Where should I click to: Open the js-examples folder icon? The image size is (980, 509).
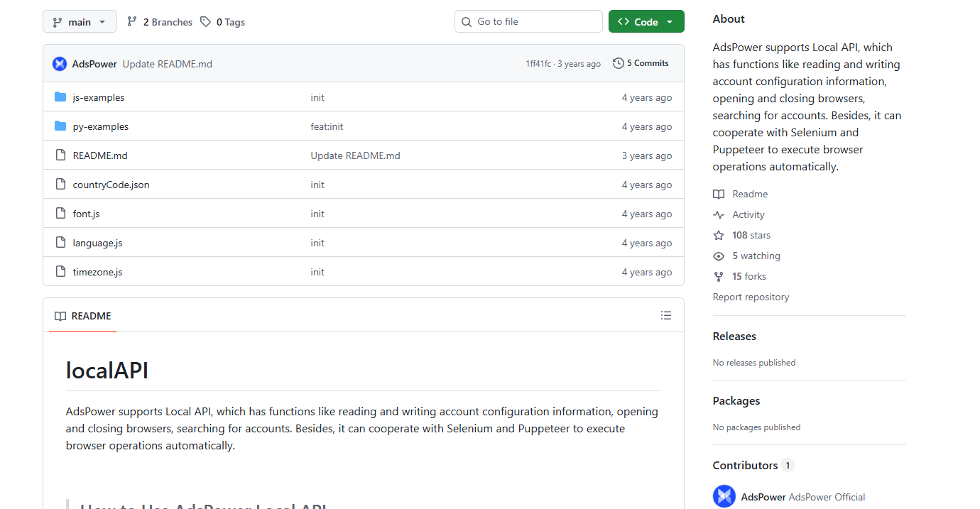point(60,97)
